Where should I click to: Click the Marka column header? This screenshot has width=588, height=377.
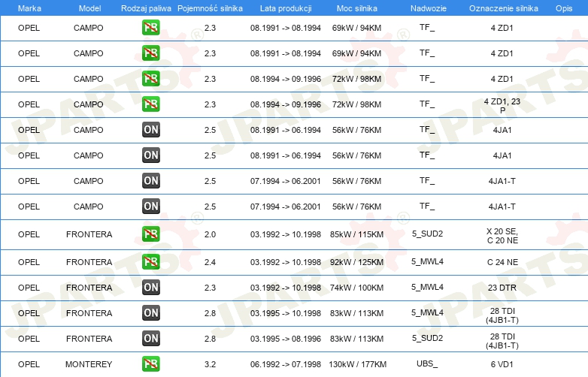(x=29, y=8)
